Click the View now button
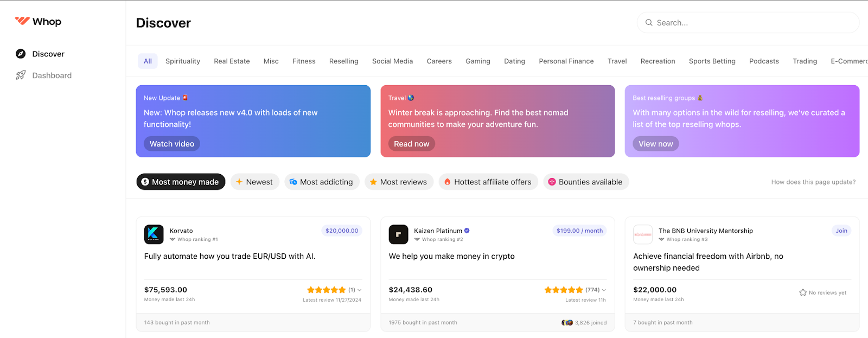Screen dimensions: 868x338 pyautogui.click(x=655, y=144)
